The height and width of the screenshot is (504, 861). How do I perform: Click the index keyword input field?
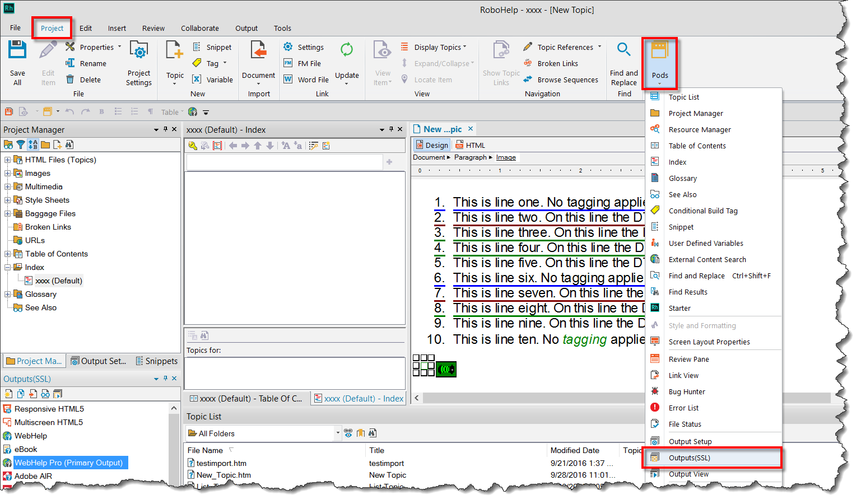tap(285, 162)
